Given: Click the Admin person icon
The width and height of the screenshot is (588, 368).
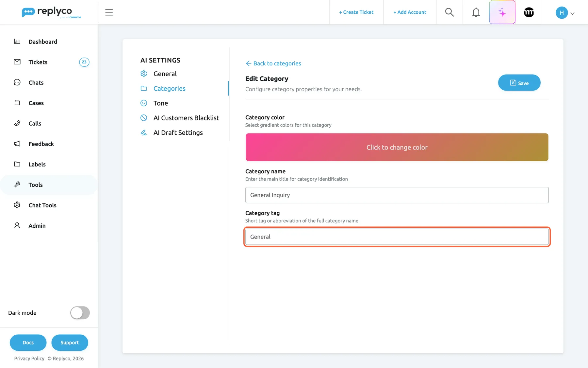Looking at the screenshot, I should [x=17, y=225].
